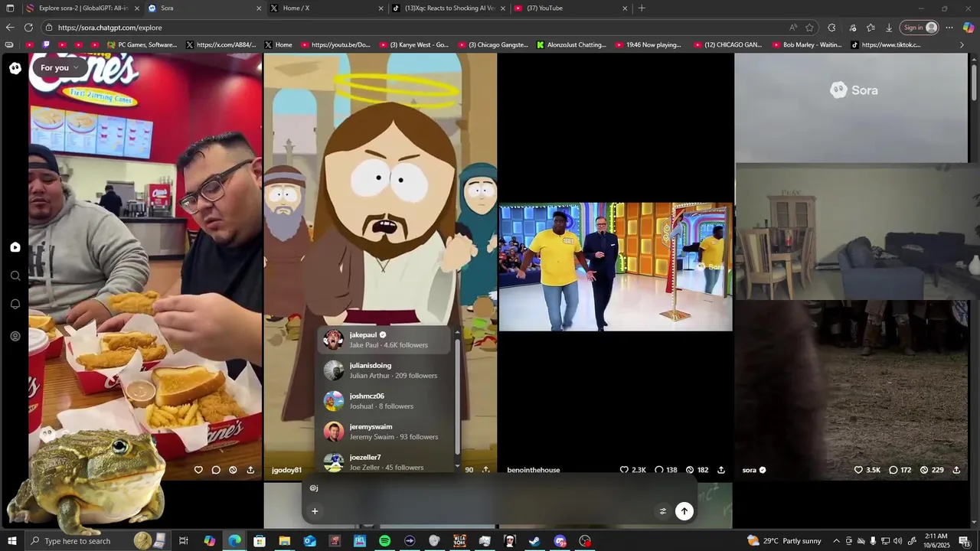Open the Sora logo home icon
The width and height of the screenshot is (980, 551).
point(15,68)
